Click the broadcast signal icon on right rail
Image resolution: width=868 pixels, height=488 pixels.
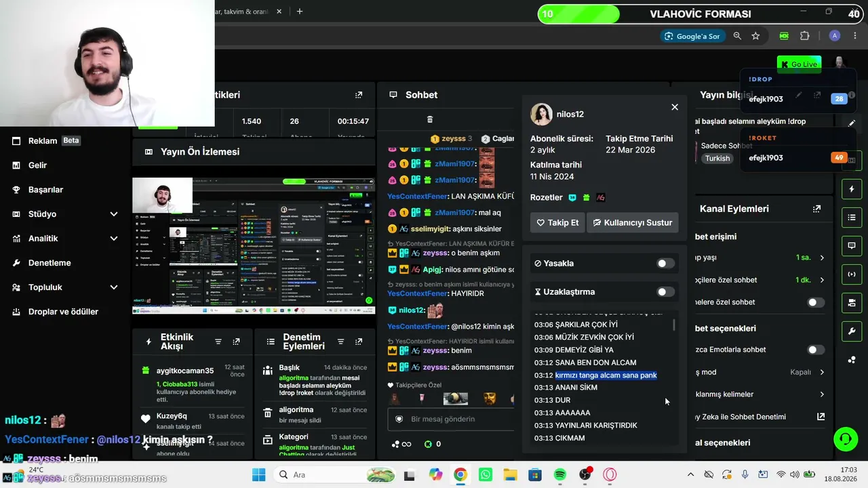click(852, 274)
